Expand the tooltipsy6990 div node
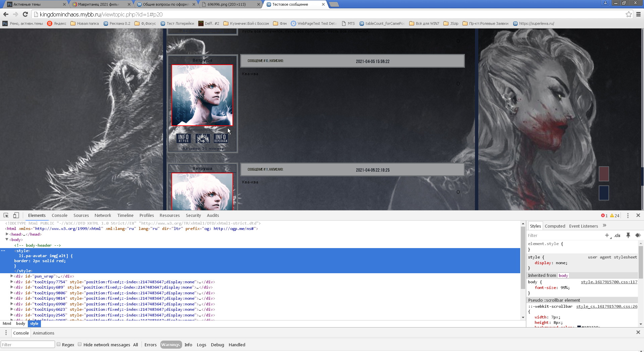The width and height of the screenshot is (644, 352). tap(12, 304)
